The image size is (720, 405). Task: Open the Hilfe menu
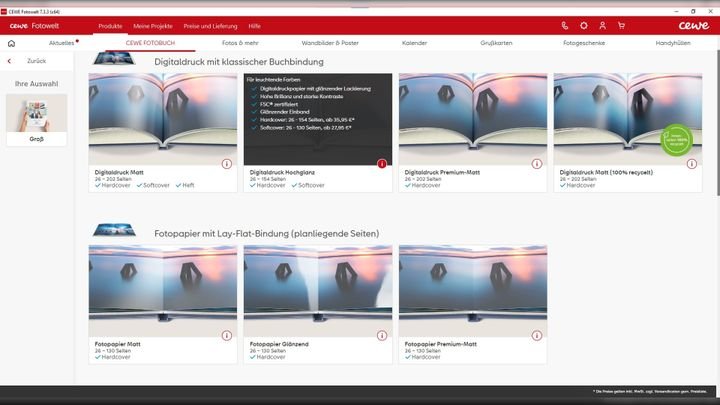(254, 26)
